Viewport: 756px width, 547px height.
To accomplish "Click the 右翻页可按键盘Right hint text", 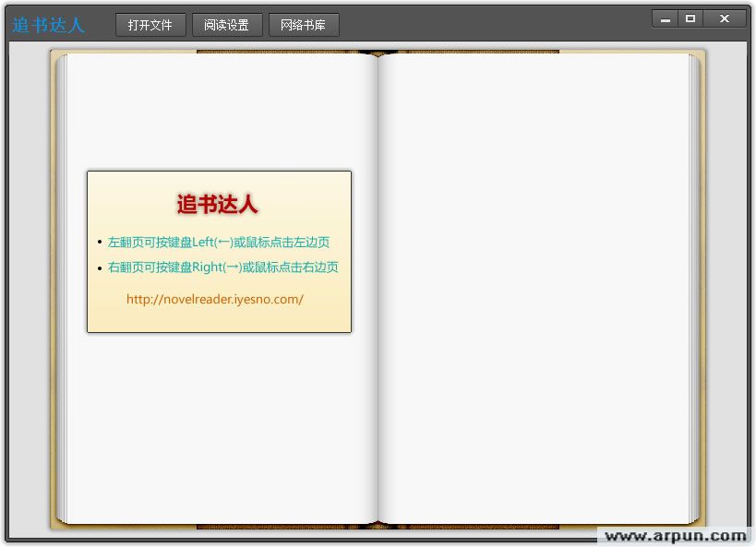I will (x=222, y=267).
